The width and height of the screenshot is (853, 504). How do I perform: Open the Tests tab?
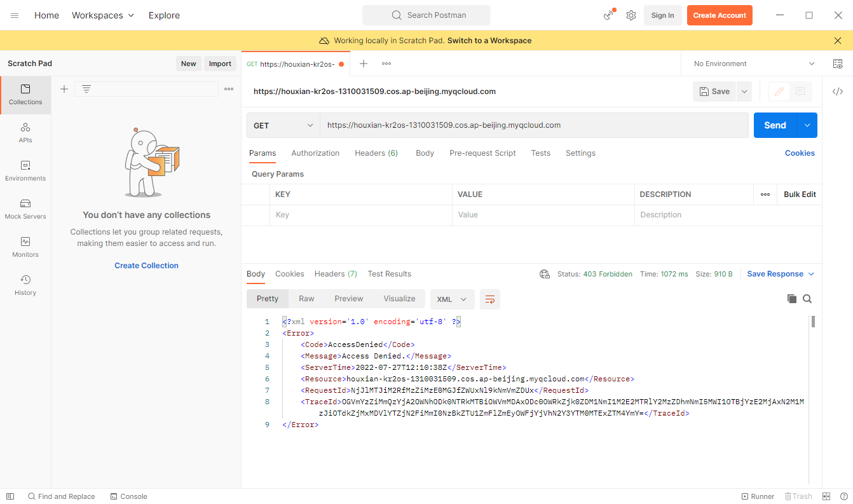tap(541, 153)
